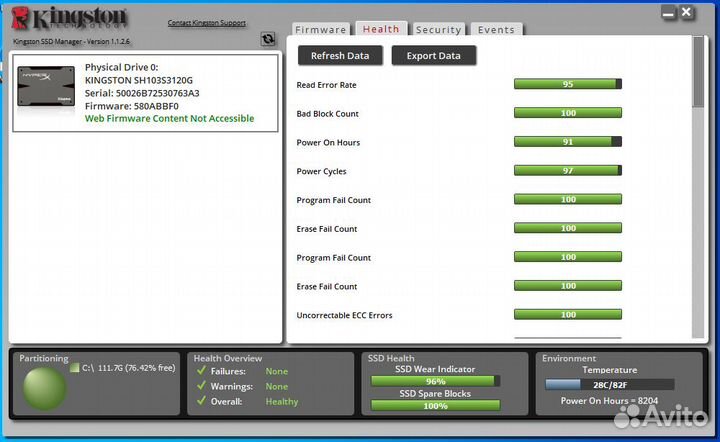
Task: Click the Warnings None value
Action: 277,386
